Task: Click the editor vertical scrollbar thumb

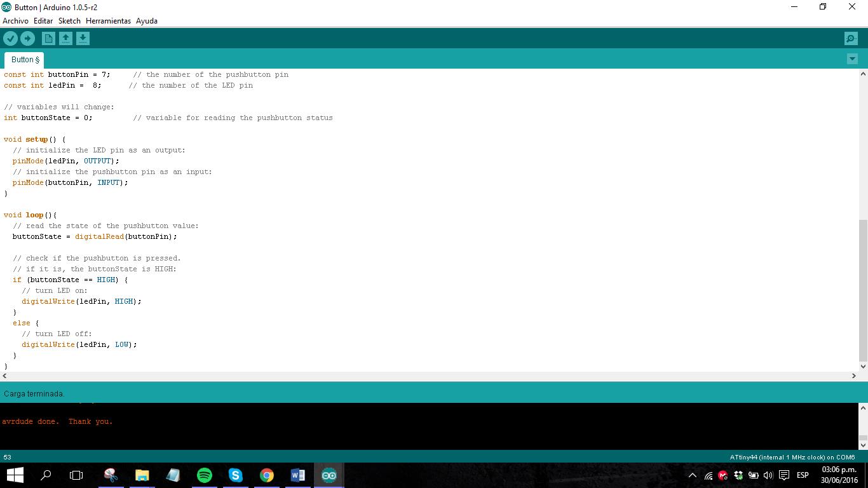Action: (x=863, y=290)
